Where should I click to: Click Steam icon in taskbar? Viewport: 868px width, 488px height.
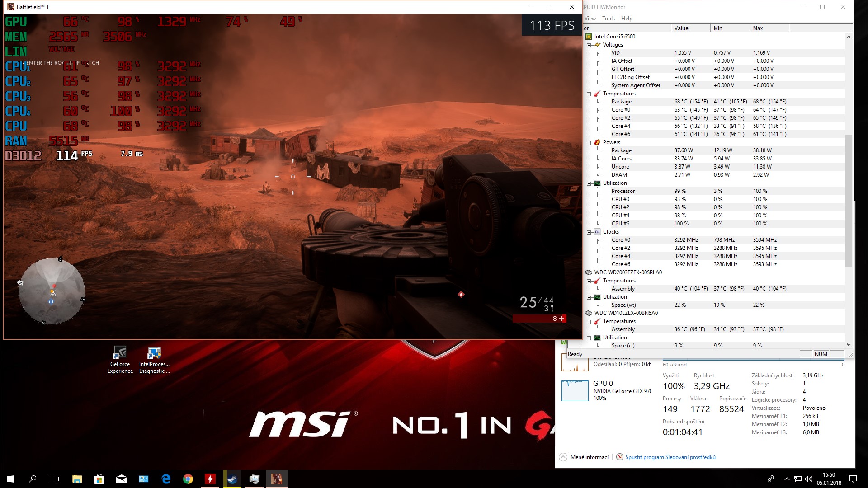(x=232, y=479)
